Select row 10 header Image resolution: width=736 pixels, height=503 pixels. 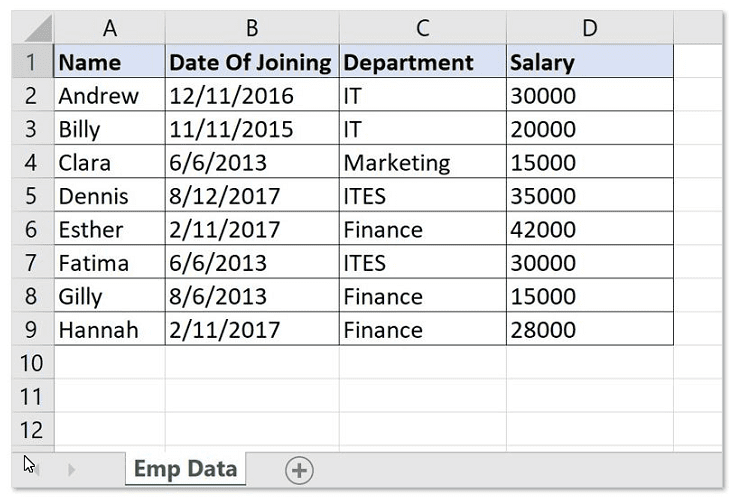(32, 363)
